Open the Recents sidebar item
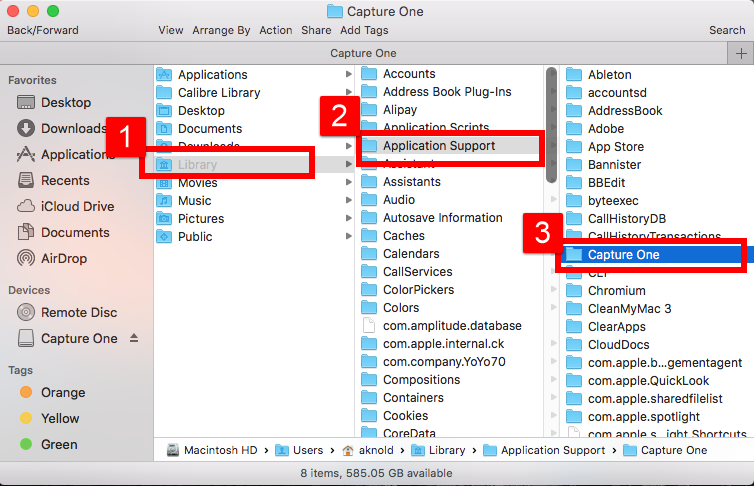The image size is (754, 486). click(x=65, y=180)
